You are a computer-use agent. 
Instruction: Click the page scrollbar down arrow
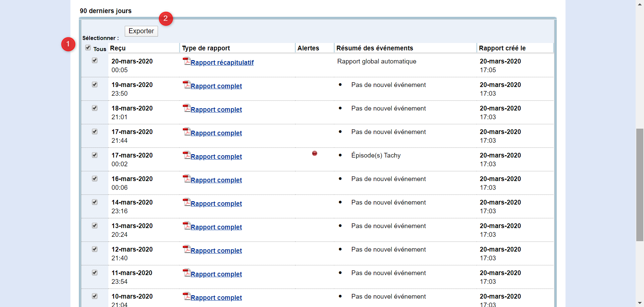(x=640, y=303)
